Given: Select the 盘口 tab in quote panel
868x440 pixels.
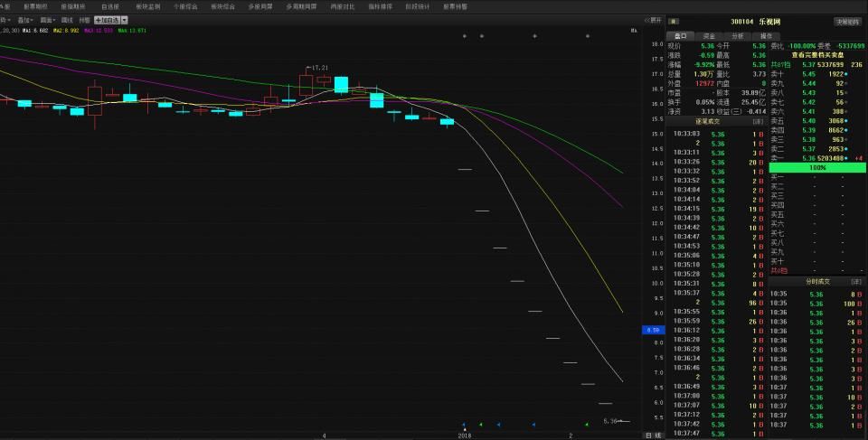Looking at the screenshot, I should pos(678,36).
